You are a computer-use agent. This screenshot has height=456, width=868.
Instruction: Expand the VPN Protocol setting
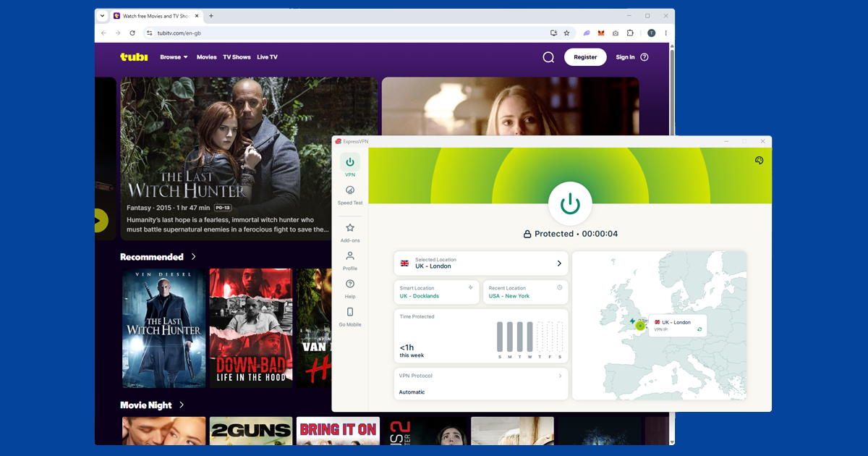click(481, 384)
